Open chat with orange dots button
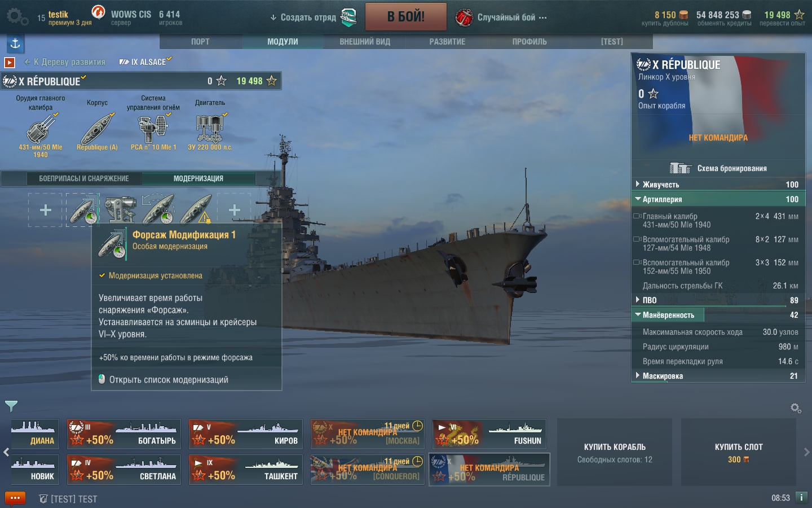 click(15, 498)
